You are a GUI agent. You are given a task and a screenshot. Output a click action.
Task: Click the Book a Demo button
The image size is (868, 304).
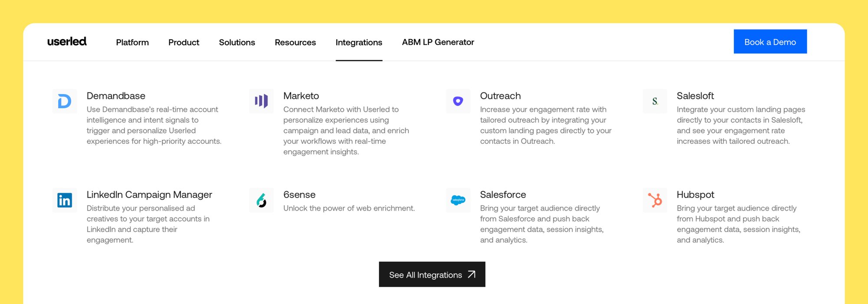tap(770, 42)
